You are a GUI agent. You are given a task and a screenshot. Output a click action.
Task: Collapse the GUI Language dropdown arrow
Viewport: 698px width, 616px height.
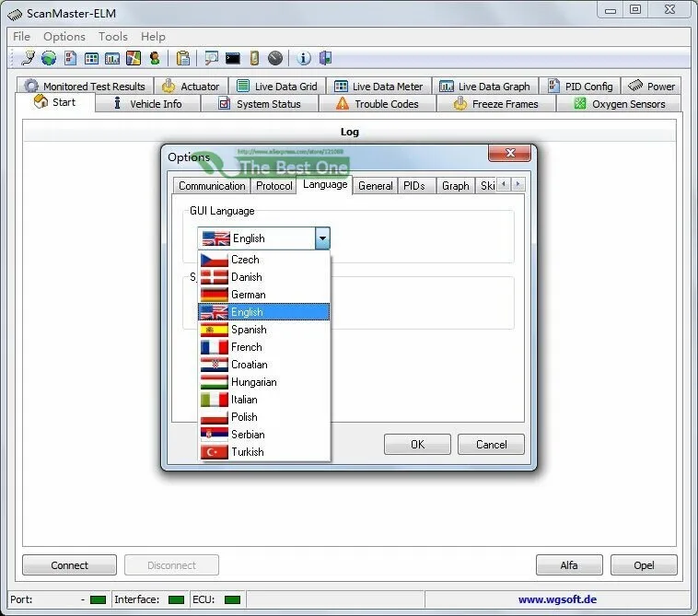322,238
